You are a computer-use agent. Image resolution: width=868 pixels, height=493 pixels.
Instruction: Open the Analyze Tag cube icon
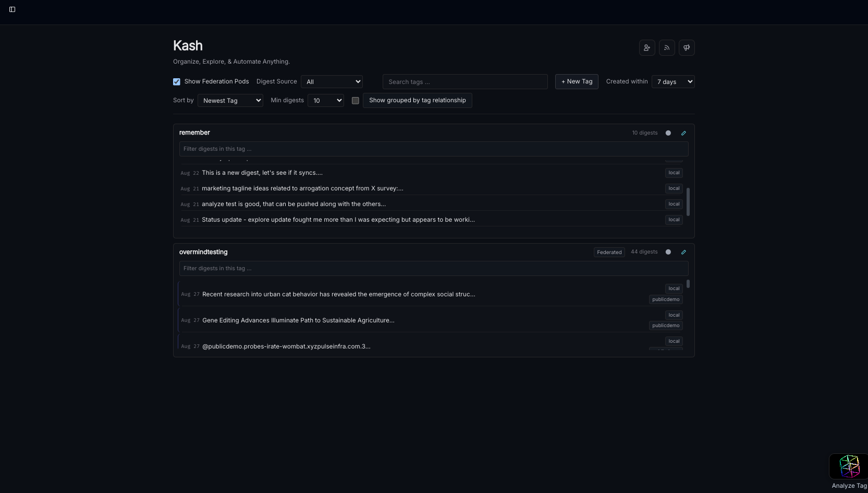(x=849, y=466)
